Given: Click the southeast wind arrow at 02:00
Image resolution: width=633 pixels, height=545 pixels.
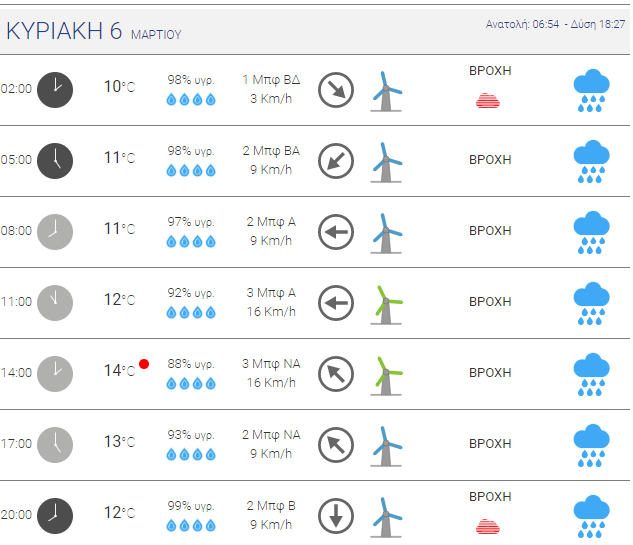Looking at the screenshot, I should pos(336,90).
